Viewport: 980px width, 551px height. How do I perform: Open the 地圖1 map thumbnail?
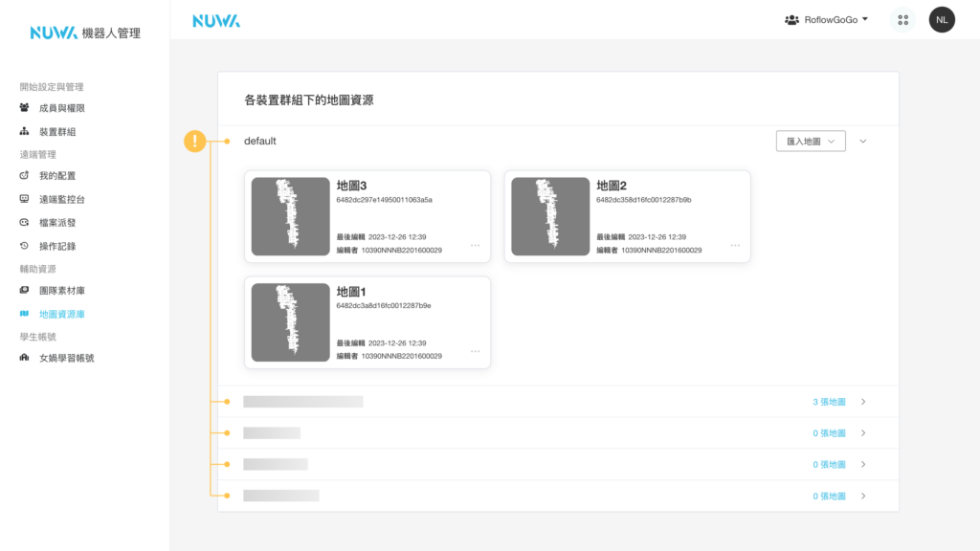pyautogui.click(x=291, y=322)
